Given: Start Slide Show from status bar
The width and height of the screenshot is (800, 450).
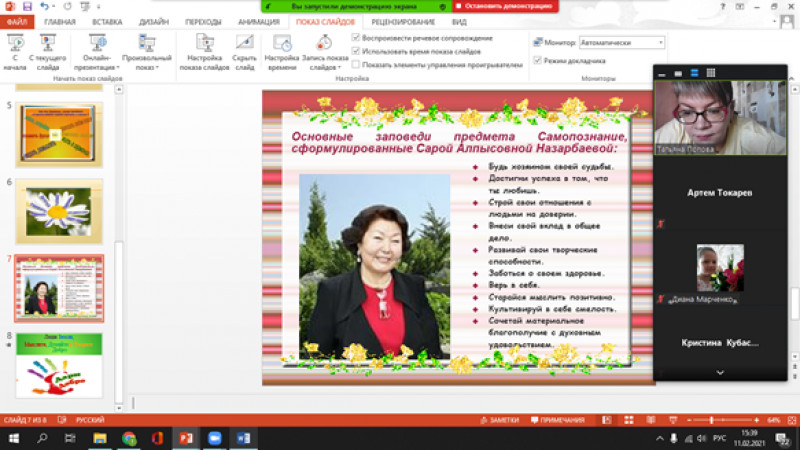Looking at the screenshot, I should (x=673, y=420).
